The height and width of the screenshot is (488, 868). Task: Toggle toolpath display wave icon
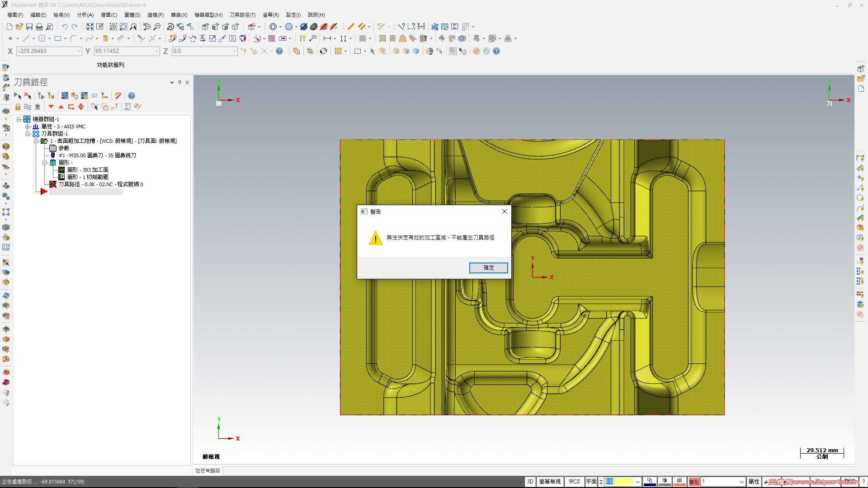tap(28, 107)
